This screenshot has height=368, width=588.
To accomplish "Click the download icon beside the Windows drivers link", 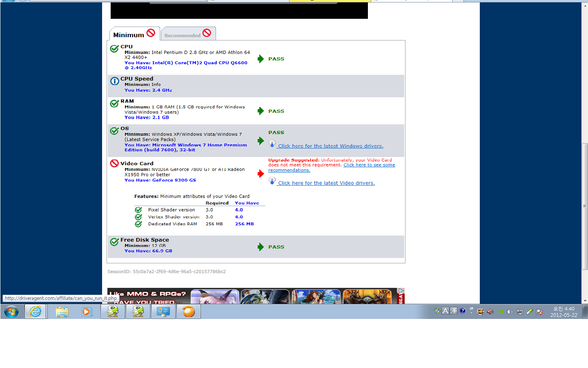I will (272, 144).
